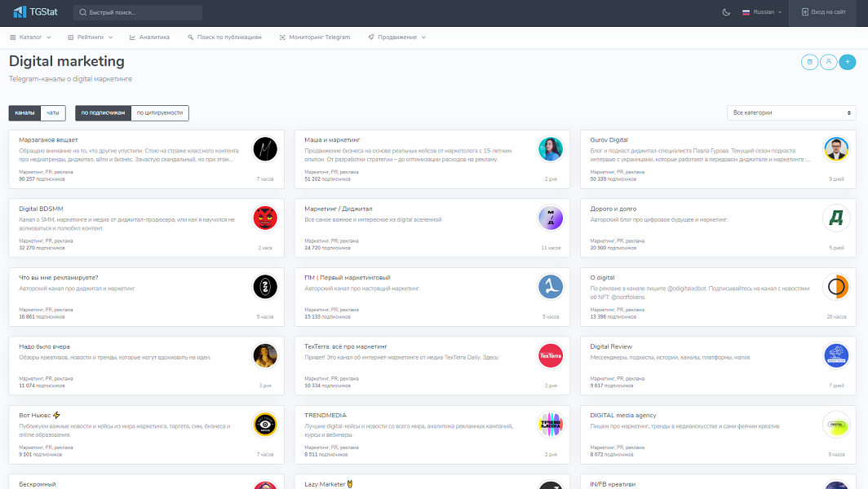Click the search magnifier icon

190,37
